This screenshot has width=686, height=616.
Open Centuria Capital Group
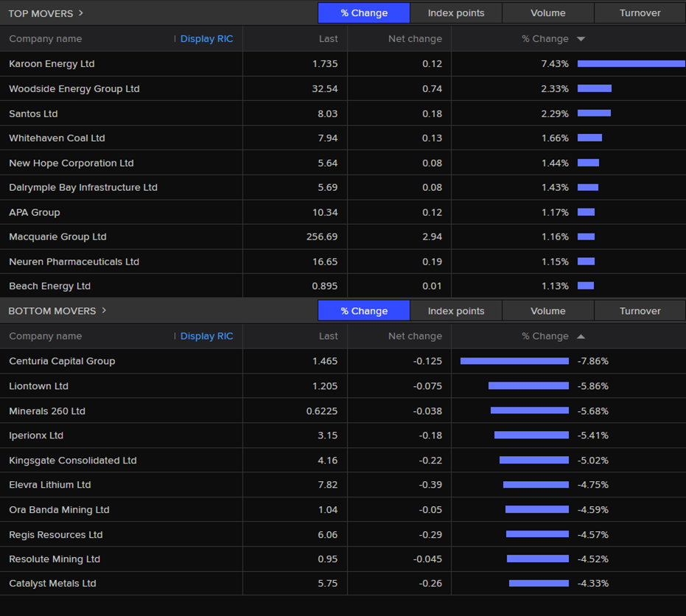point(62,361)
